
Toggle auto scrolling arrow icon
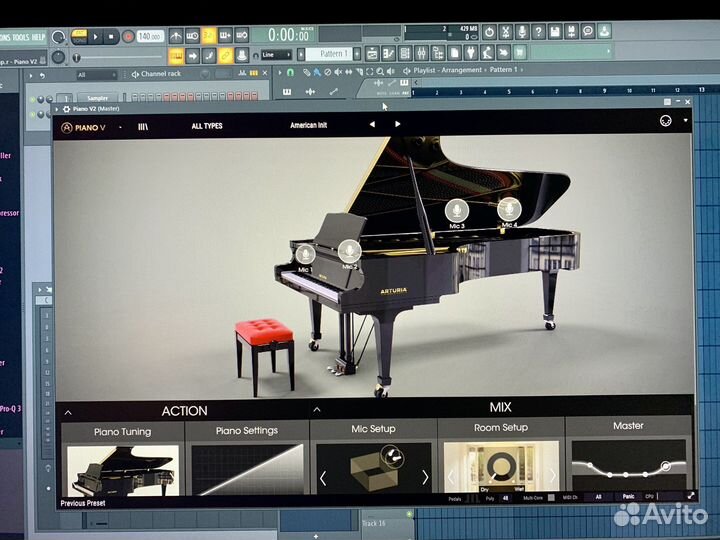[192, 56]
